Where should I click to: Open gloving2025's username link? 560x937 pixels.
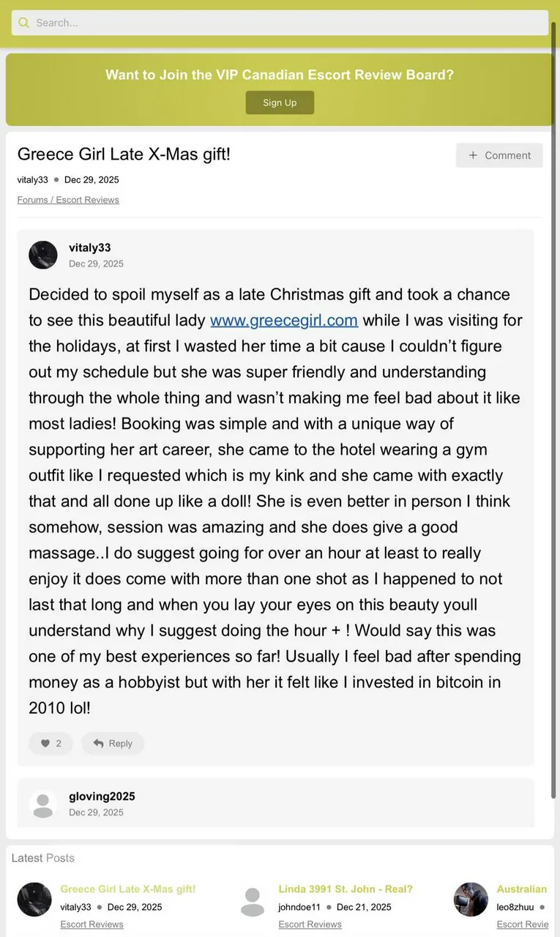pyautogui.click(x=102, y=796)
